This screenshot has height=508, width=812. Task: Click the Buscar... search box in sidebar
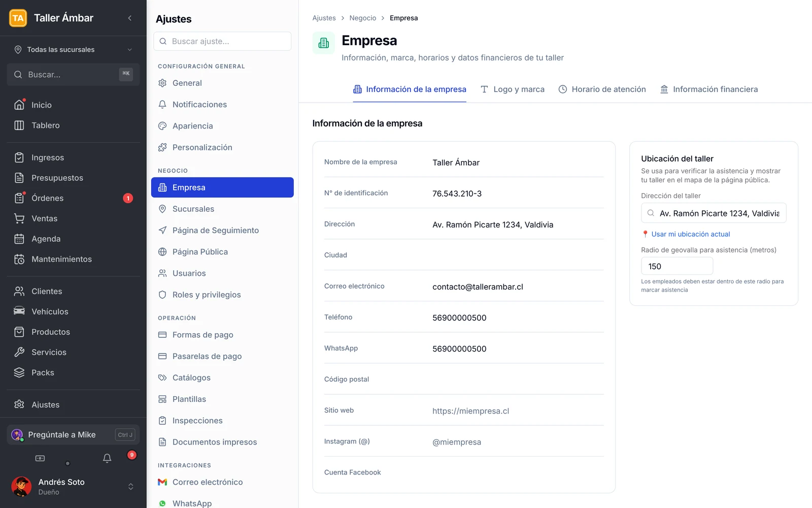pyautogui.click(x=73, y=74)
